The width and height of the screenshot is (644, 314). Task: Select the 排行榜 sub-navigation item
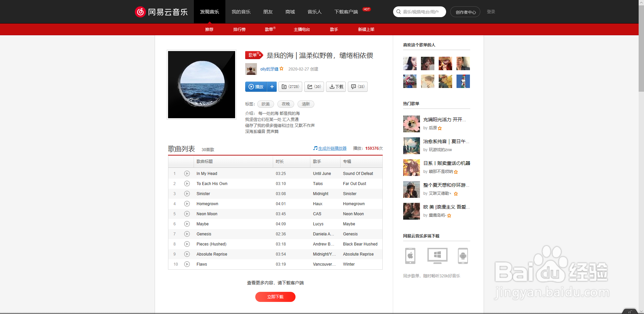point(239,30)
